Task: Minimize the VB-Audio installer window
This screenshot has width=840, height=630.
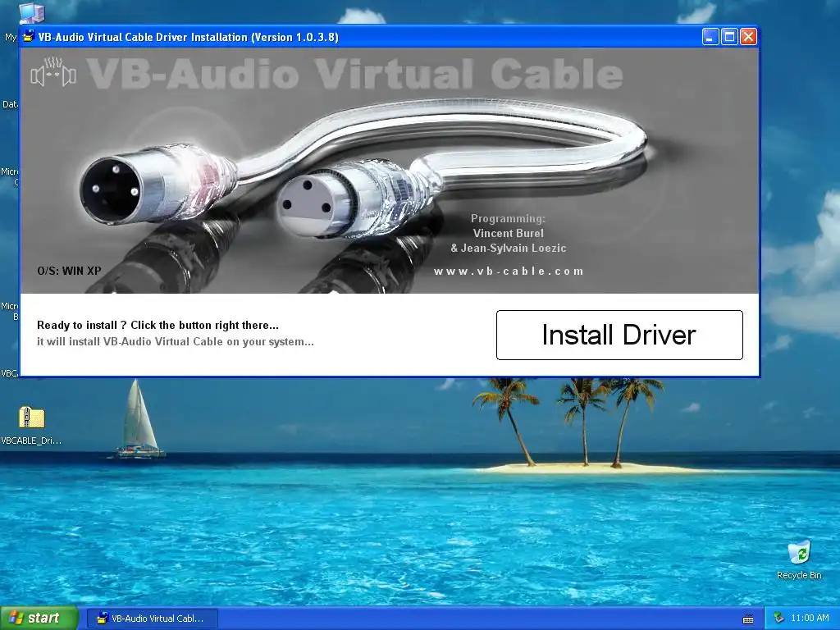Action: tap(710, 37)
